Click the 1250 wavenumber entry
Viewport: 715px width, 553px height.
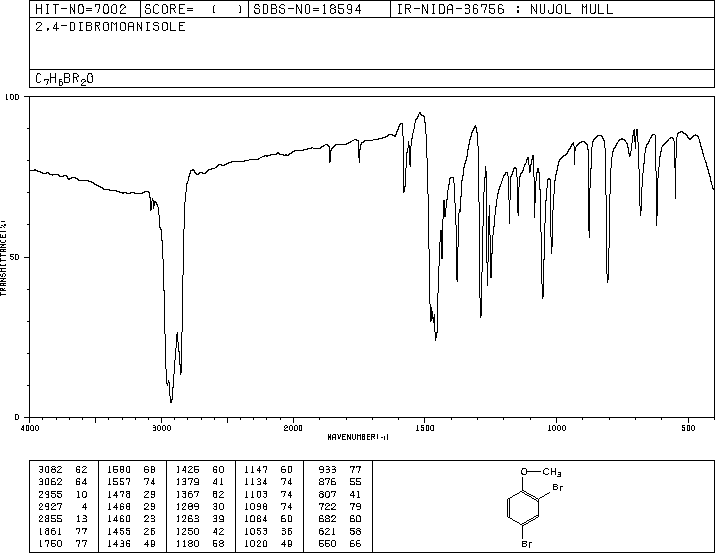pos(187,532)
